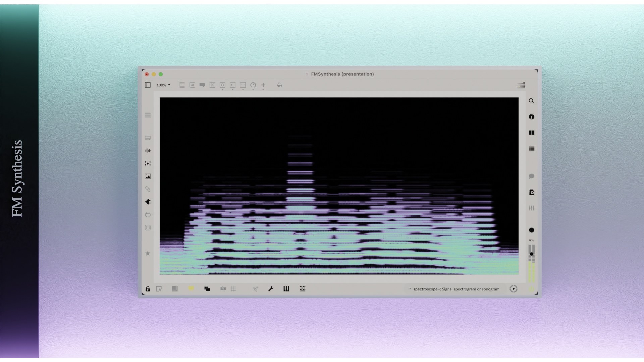Open the search sidebar with the magnifier icon
The width and height of the screenshot is (644, 362).
point(532,101)
